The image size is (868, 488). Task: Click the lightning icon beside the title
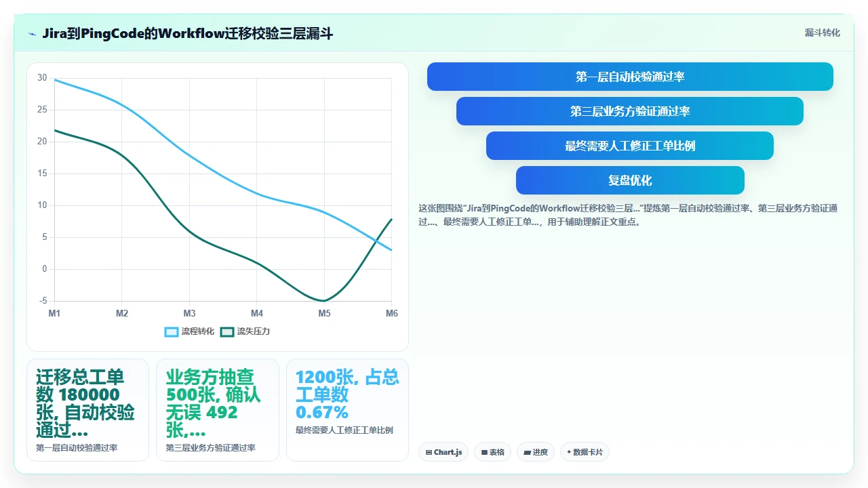(x=32, y=34)
